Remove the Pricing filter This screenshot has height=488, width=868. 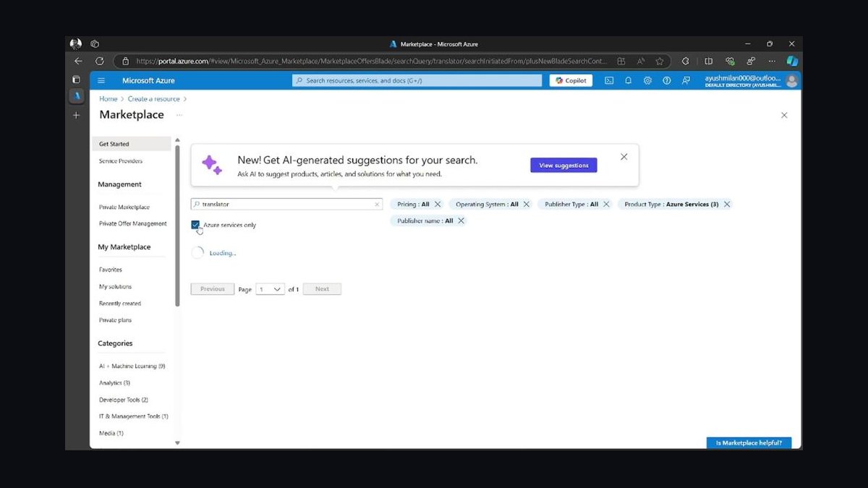point(438,205)
